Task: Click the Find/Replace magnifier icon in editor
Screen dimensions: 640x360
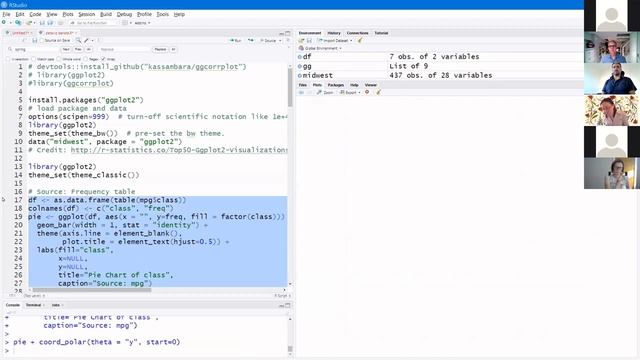Action: pyautogui.click(x=78, y=41)
